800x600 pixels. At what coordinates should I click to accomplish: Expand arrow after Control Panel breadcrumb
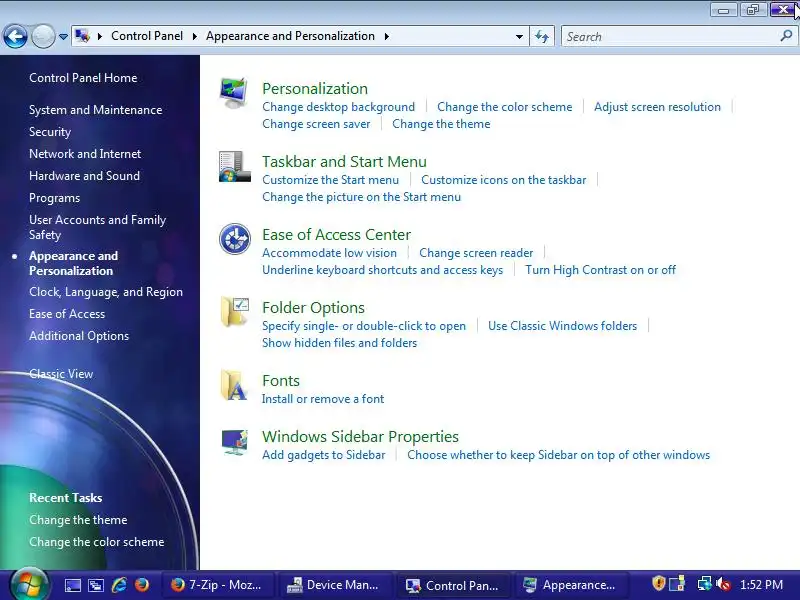[x=194, y=36]
